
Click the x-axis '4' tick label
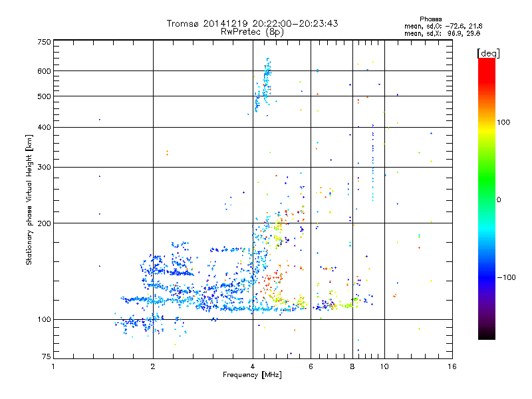click(x=253, y=366)
